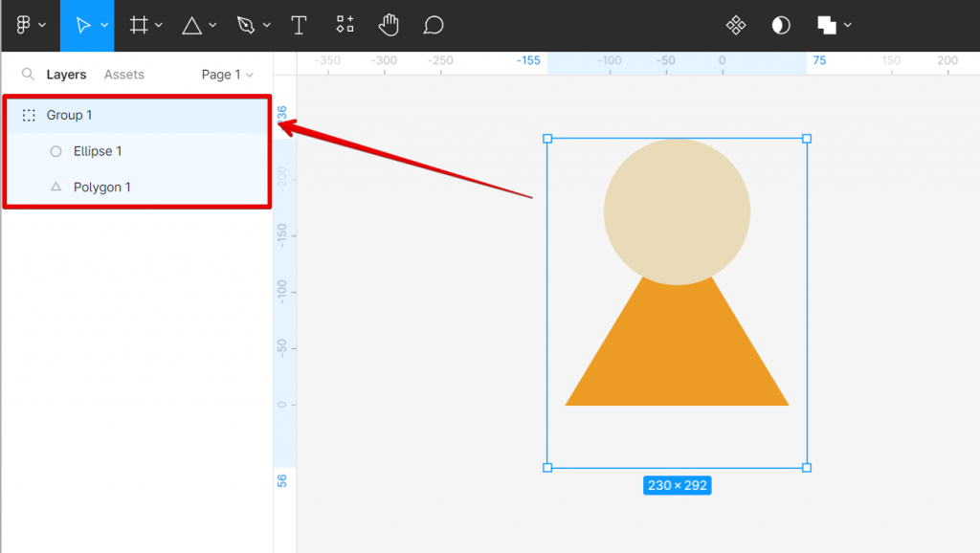Expand the Boolean operations dropdown arrow
The width and height of the screenshot is (980, 553).
(x=848, y=26)
